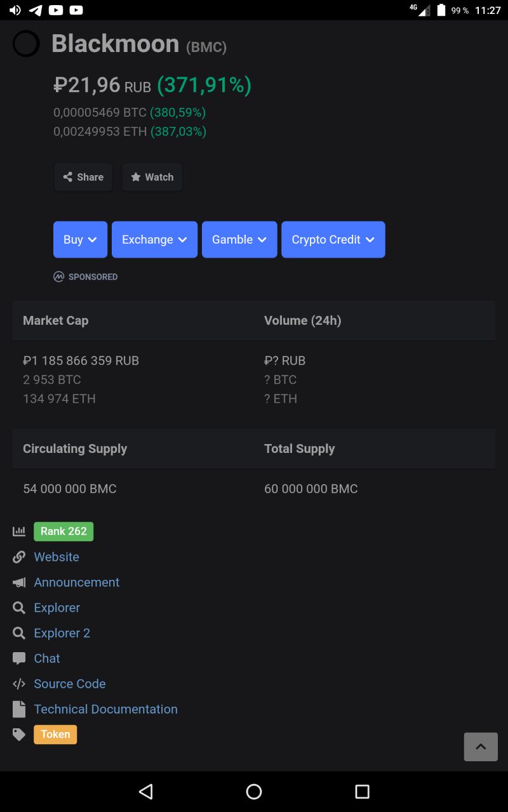Click the Blackmoon coin logo icon

26,44
